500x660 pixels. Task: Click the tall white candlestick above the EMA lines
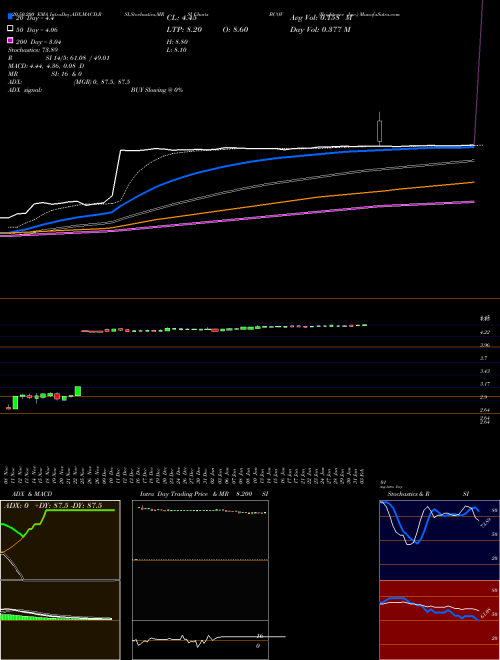point(380,130)
